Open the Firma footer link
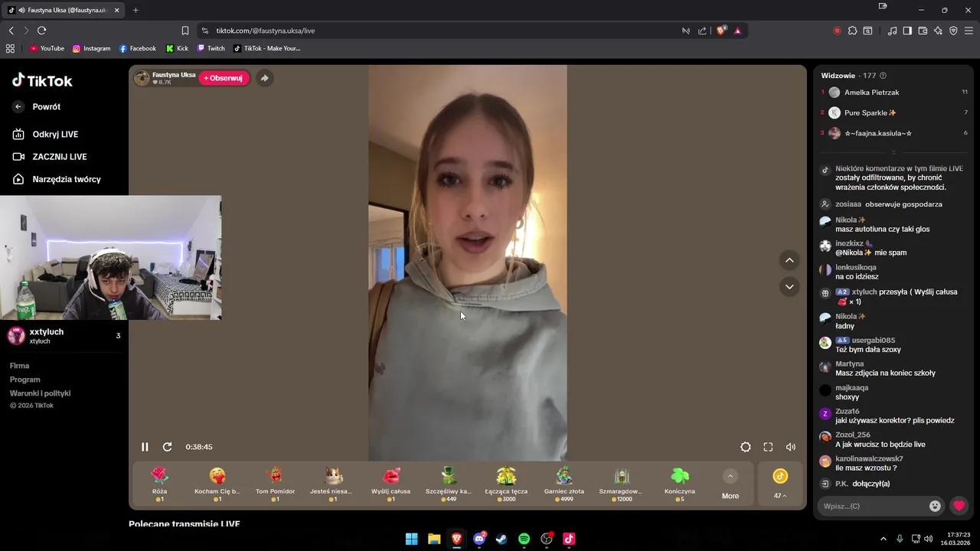The height and width of the screenshot is (551, 980). [19, 366]
